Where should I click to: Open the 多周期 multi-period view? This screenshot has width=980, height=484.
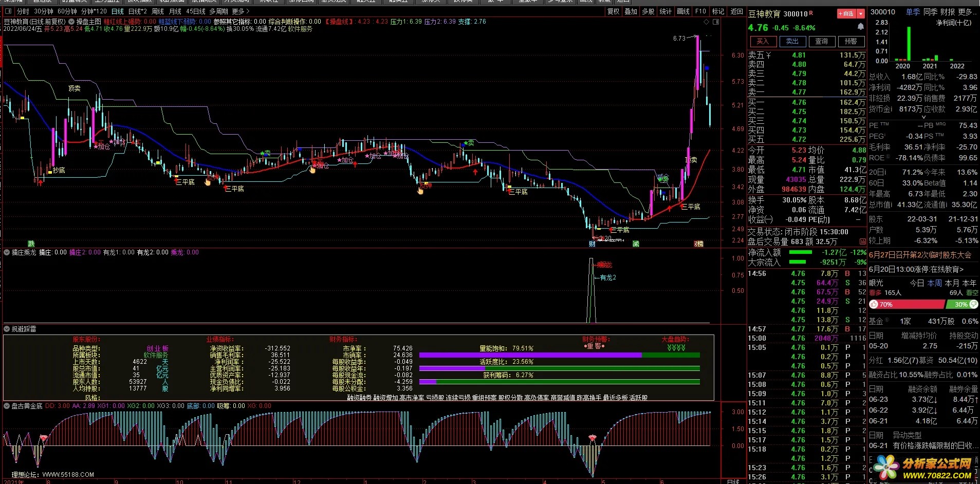(218, 11)
